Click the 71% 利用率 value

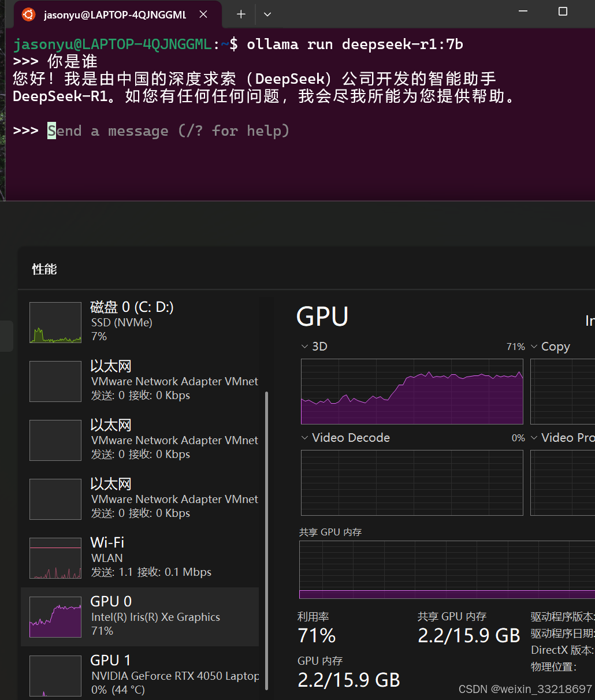pyautogui.click(x=317, y=635)
